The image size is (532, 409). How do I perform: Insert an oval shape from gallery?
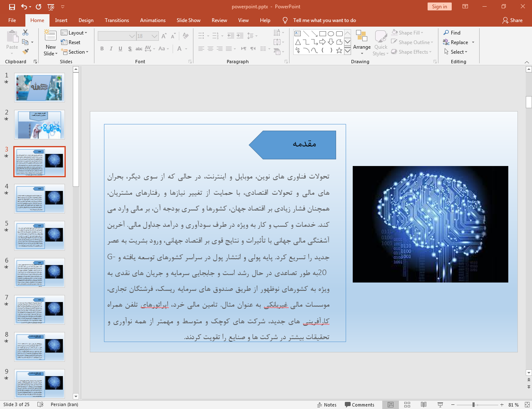[x=331, y=34]
